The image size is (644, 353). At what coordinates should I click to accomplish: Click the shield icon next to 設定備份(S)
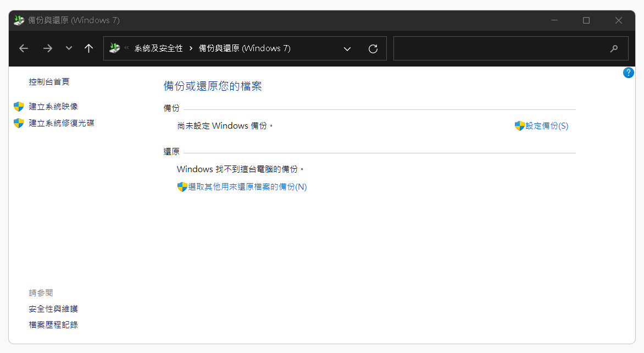(x=520, y=126)
